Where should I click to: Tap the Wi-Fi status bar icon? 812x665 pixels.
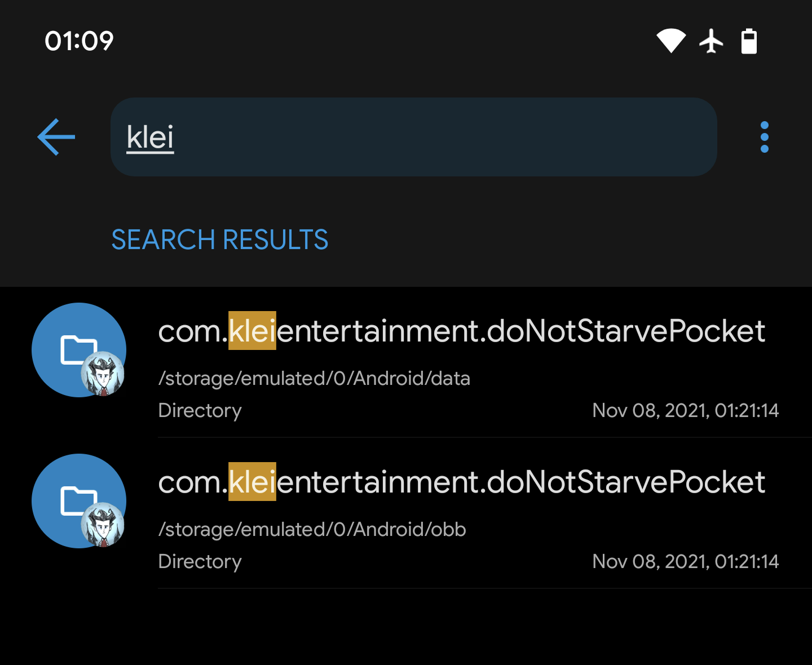pyautogui.click(x=670, y=41)
